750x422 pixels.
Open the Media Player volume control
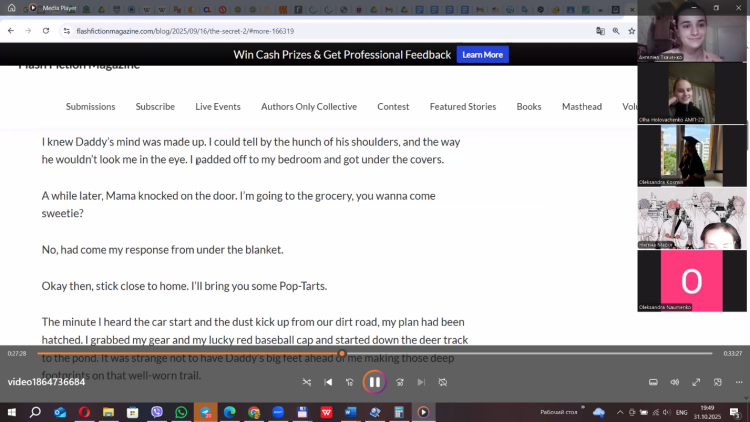(674, 382)
